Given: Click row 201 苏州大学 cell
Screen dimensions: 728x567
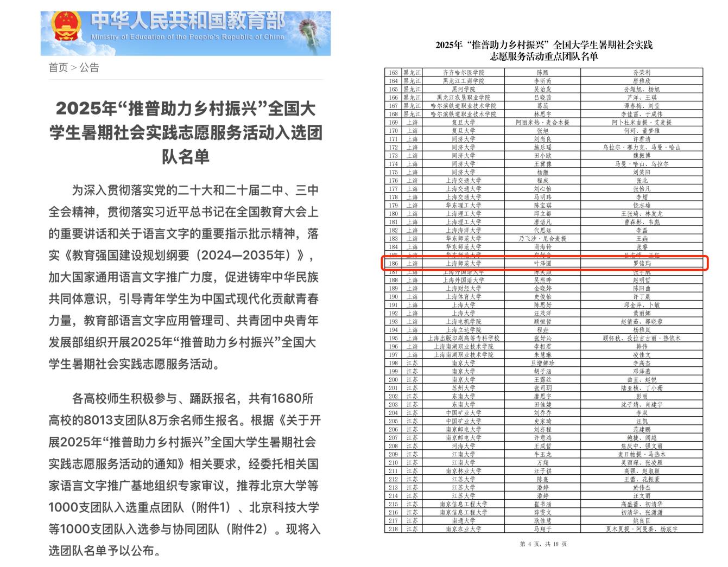Looking at the screenshot, I should 463,388.
